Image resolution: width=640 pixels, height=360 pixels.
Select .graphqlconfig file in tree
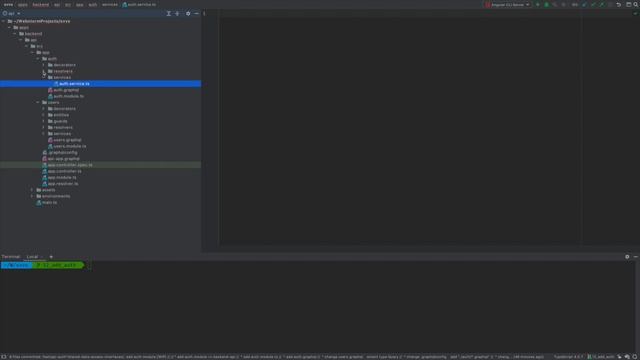tap(62, 153)
